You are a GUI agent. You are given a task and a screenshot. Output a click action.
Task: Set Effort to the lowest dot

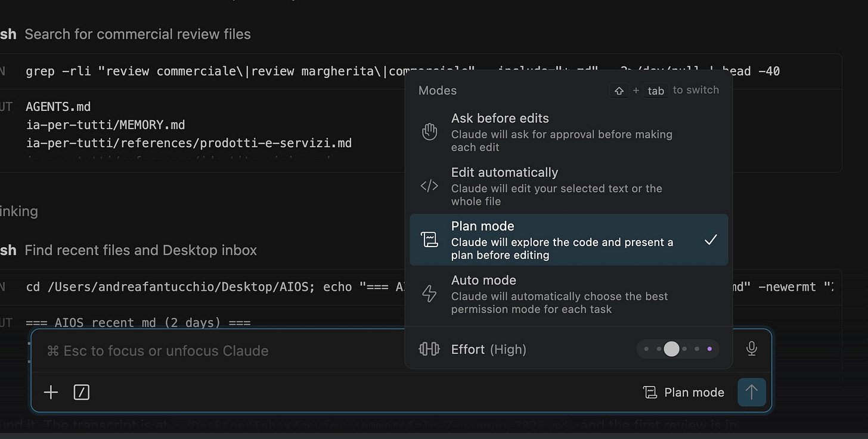click(646, 349)
